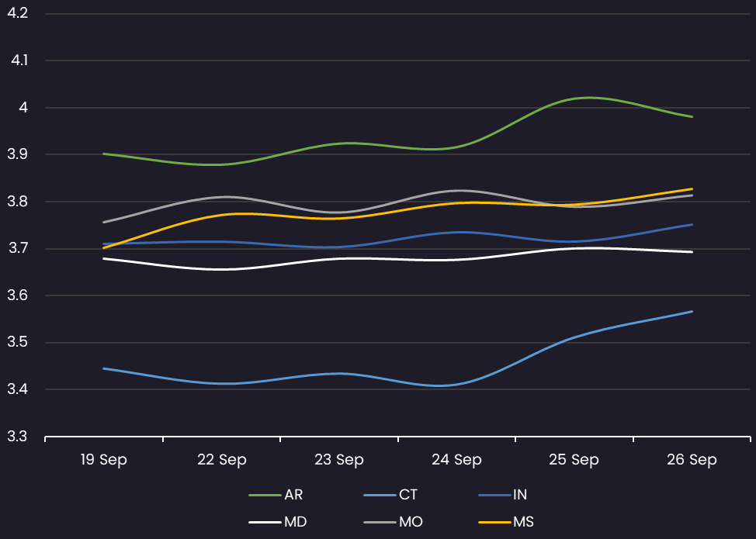The height and width of the screenshot is (539, 756).
Task: Select the 24 Sep axis label
Action: [x=456, y=460]
